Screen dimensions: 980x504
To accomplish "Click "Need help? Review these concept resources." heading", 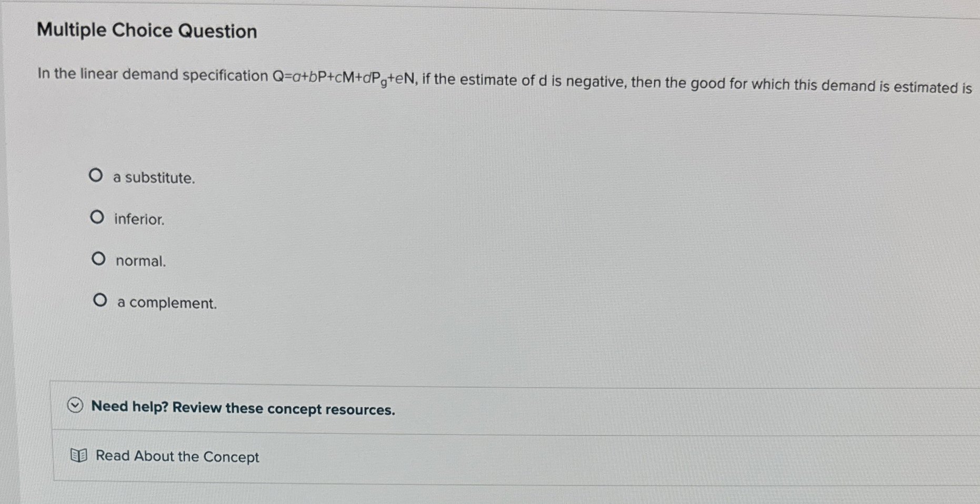I will tap(243, 408).
